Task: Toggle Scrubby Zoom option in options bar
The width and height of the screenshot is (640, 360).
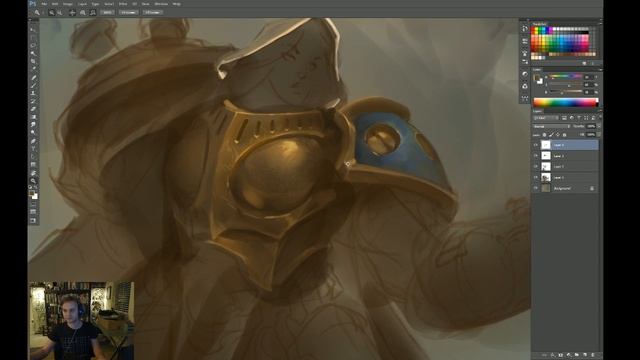Action: [93, 13]
